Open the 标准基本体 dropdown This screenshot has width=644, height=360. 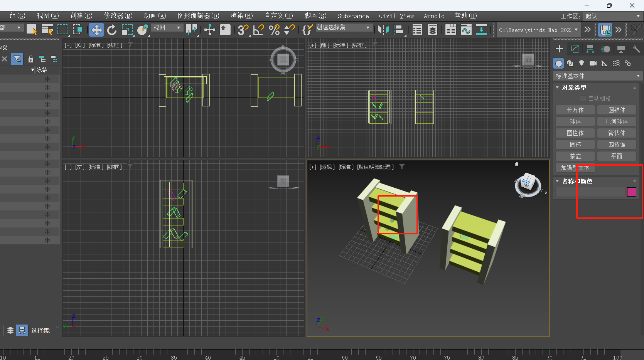[597, 76]
